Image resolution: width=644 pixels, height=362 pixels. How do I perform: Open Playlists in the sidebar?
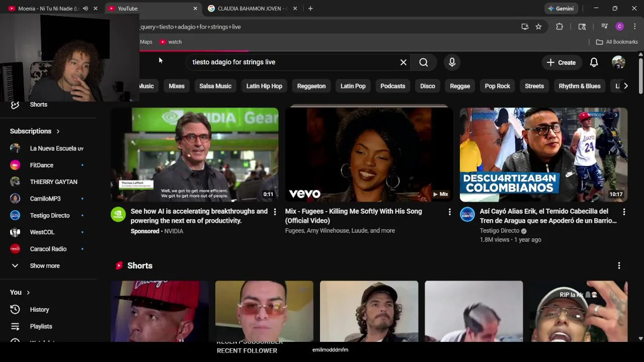point(48,326)
